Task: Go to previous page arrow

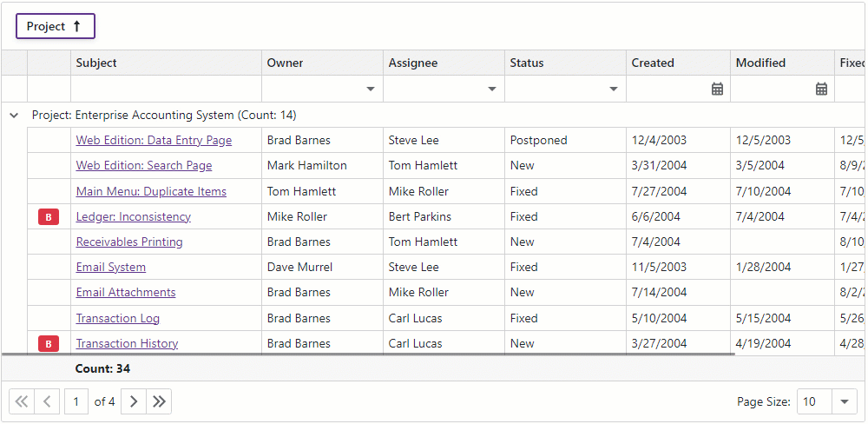Action: [x=48, y=401]
